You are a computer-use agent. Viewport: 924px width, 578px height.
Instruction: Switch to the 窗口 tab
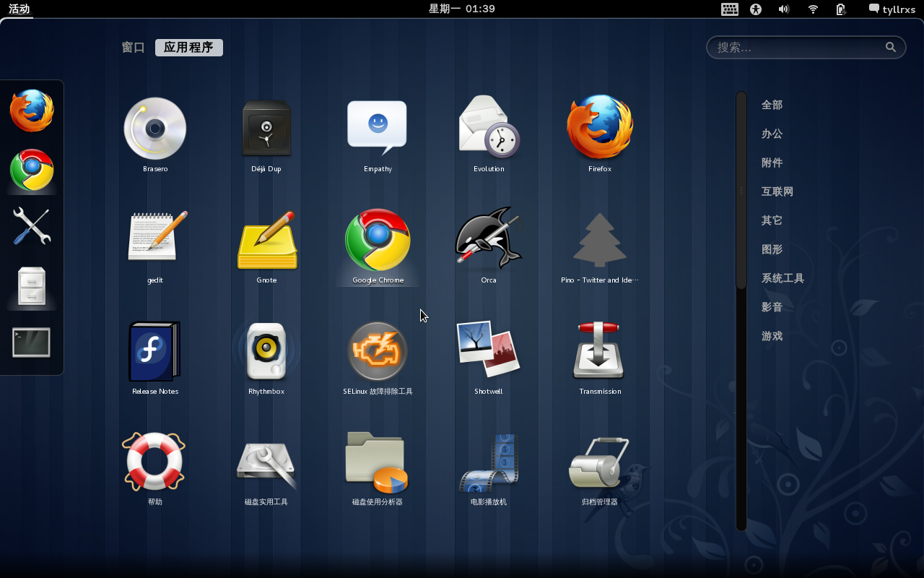click(x=134, y=48)
